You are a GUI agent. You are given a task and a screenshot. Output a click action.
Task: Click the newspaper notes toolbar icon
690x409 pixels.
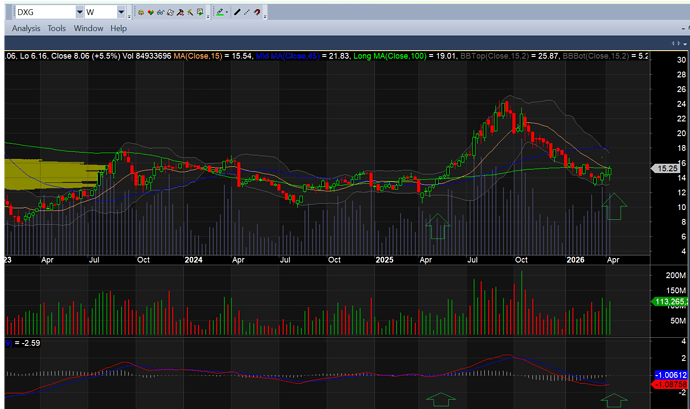(171, 12)
